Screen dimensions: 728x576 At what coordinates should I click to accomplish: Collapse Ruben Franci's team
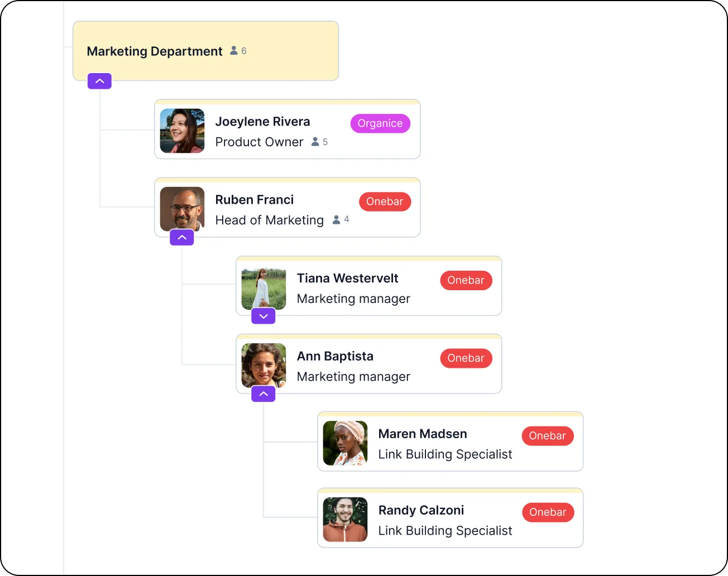[182, 237]
